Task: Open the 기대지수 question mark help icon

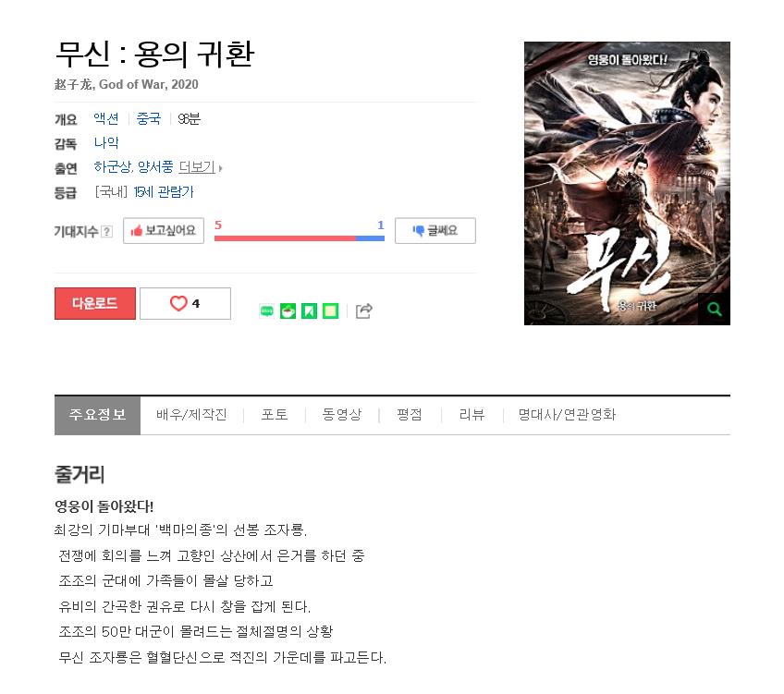Action: [x=106, y=232]
